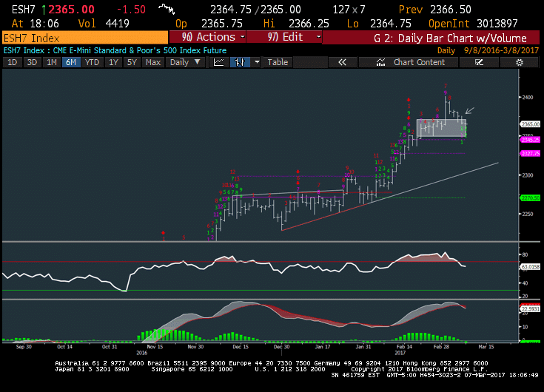This screenshot has width=544, height=392.
Task: Click the green 2270.50 level label
Action: tap(531, 198)
